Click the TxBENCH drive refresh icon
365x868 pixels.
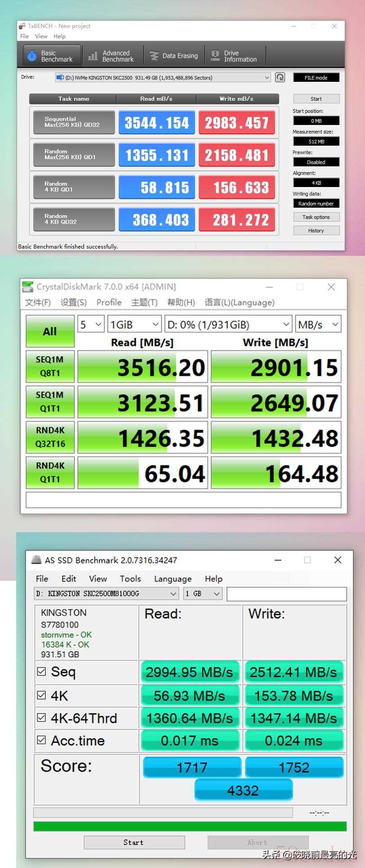pyautogui.click(x=280, y=77)
